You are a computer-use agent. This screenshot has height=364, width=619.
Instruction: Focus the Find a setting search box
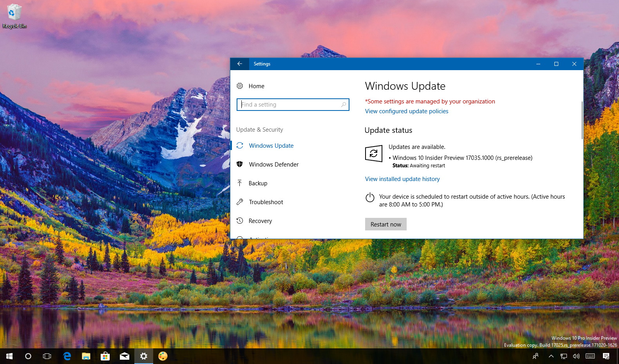coord(290,105)
